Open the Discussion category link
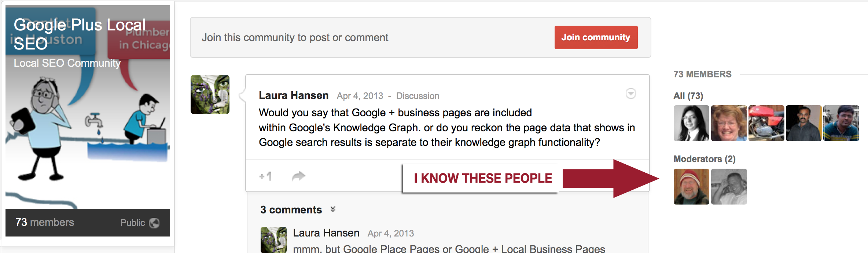 (418, 96)
